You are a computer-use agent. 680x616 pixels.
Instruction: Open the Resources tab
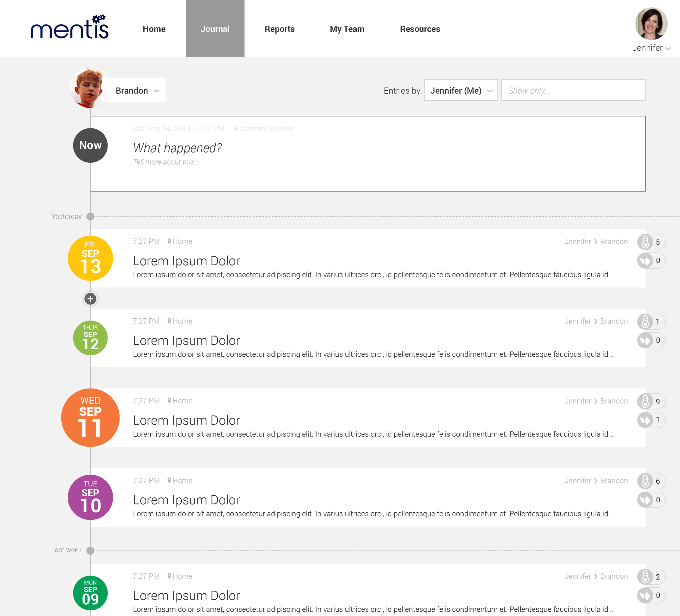420,29
